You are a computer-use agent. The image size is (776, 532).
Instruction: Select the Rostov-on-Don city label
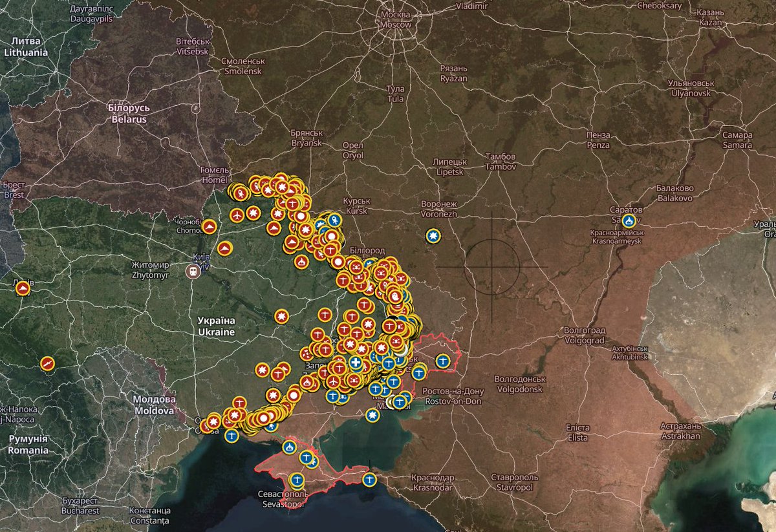452,396
